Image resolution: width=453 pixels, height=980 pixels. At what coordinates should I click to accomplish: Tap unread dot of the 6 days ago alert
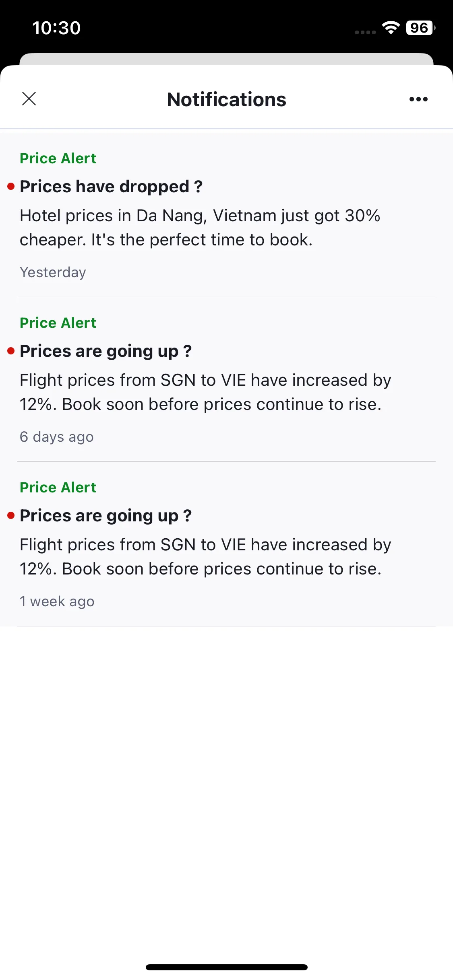tap(11, 351)
